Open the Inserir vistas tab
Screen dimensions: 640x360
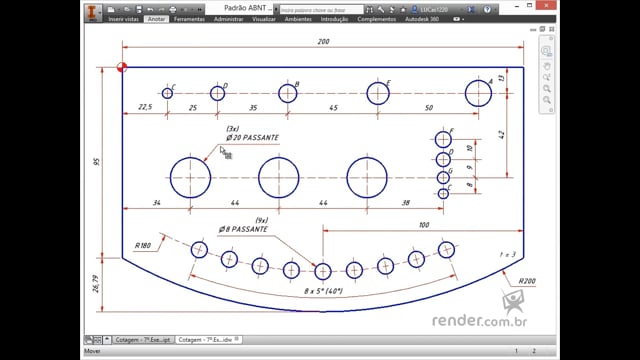[124, 19]
